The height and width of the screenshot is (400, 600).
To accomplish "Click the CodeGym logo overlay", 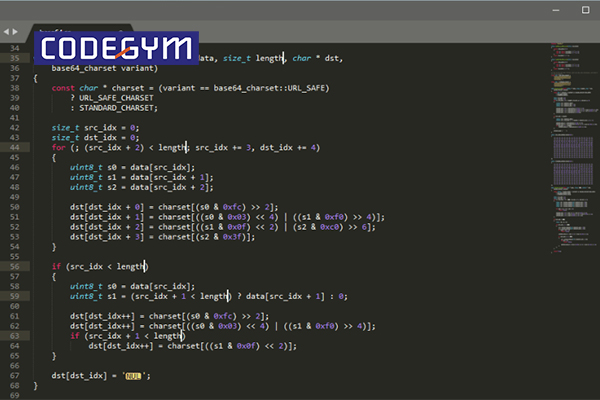I will (x=117, y=47).
